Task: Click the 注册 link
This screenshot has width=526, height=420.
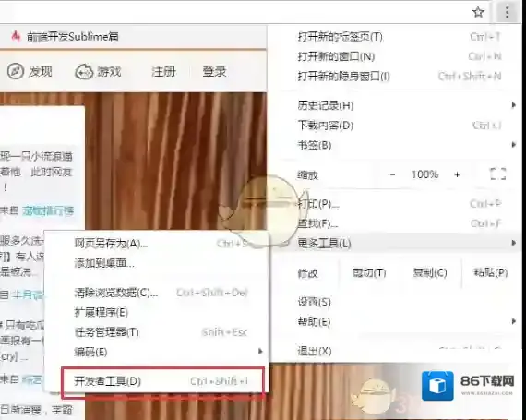Action: point(163,71)
